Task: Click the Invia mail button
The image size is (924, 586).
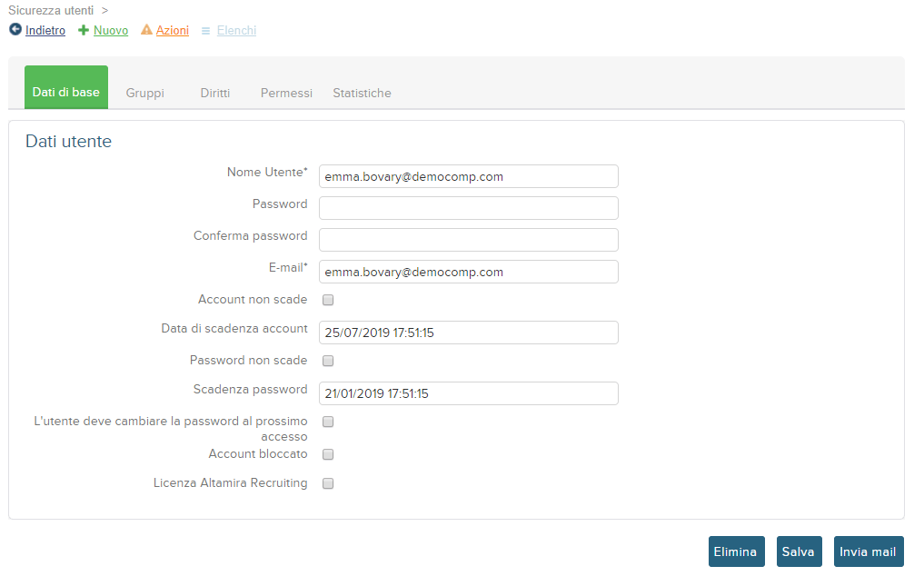Action: coord(868,551)
